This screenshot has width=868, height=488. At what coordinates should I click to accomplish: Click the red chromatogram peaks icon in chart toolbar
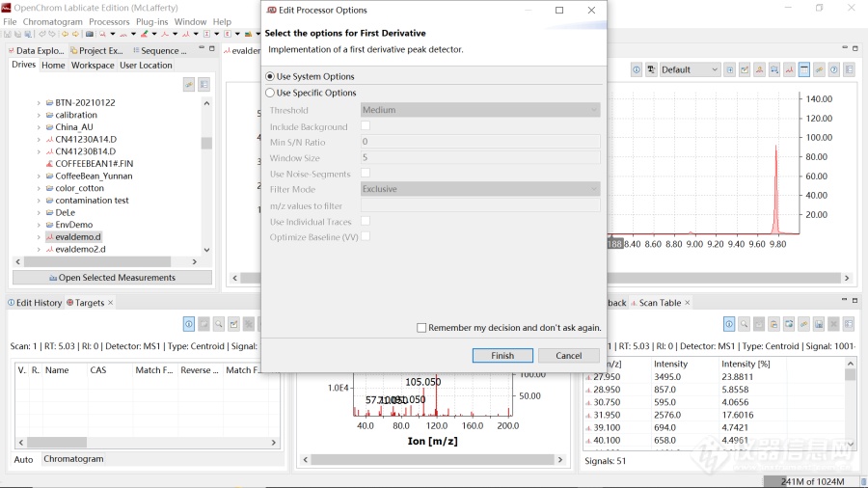789,69
